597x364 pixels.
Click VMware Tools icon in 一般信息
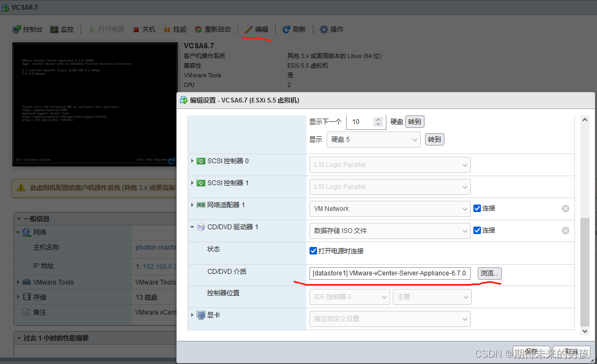click(x=26, y=282)
